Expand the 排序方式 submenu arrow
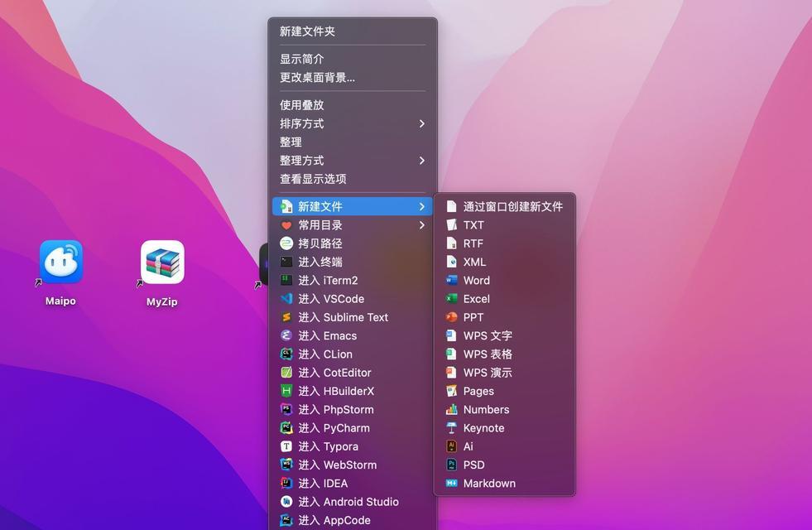Viewport: 812px width, 530px height. pyautogui.click(x=421, y=124)
